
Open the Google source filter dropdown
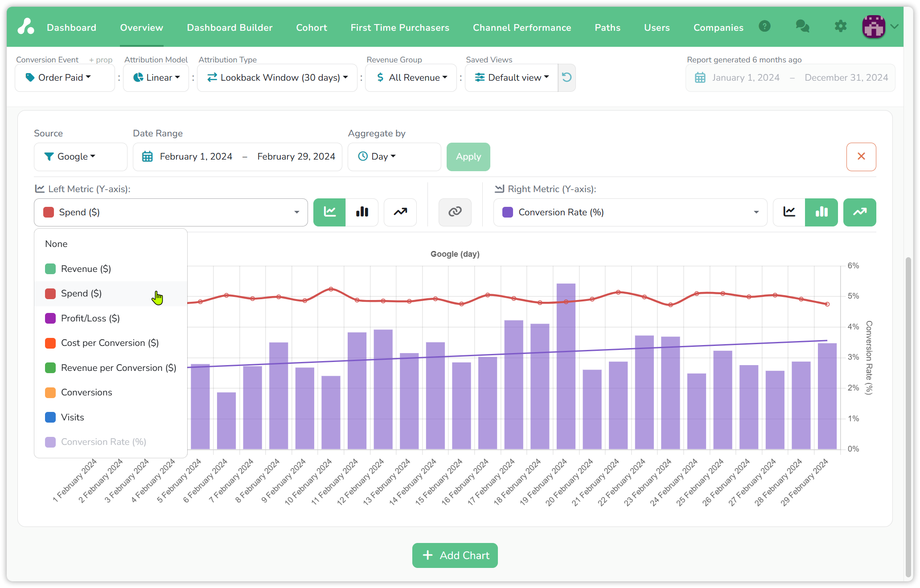[x=81, y=156]
